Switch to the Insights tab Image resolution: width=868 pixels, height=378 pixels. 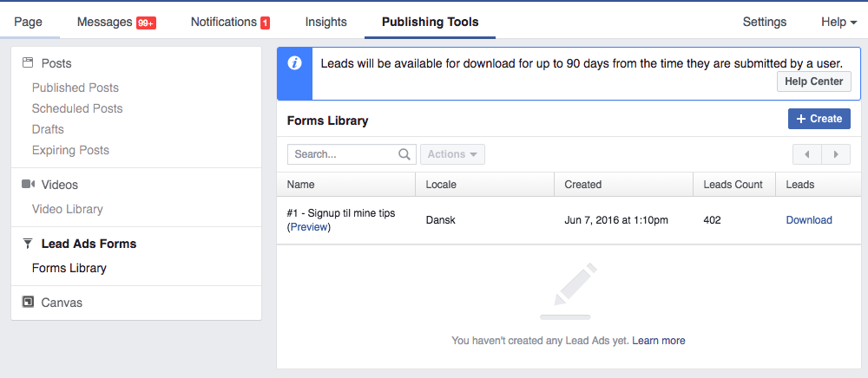(326, 22)
